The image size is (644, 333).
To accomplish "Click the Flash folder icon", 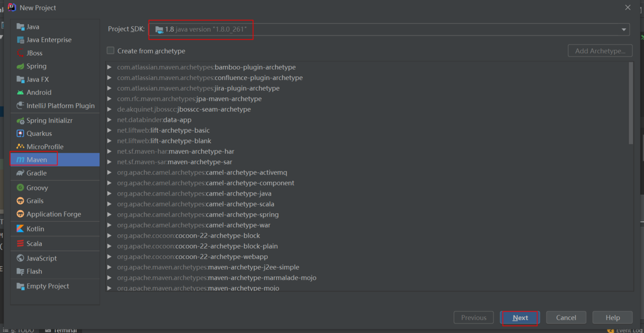I will click(x=20, y=271).
